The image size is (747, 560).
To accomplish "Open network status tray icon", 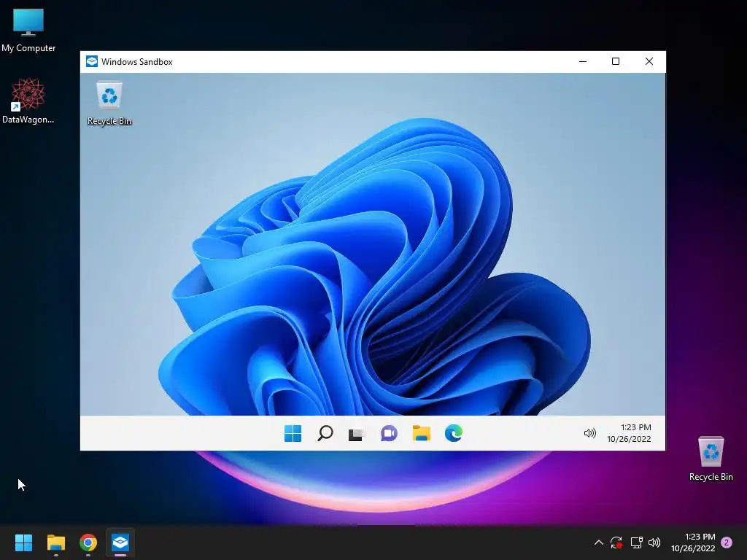I will click(636, 542).
